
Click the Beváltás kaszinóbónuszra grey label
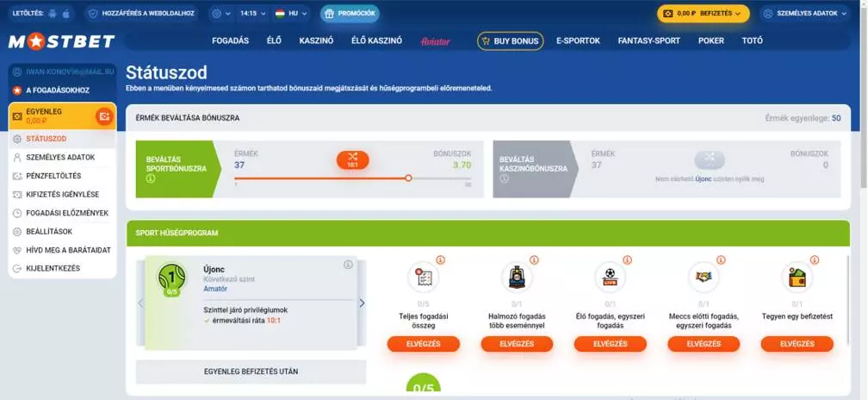(x=535, y=169)
